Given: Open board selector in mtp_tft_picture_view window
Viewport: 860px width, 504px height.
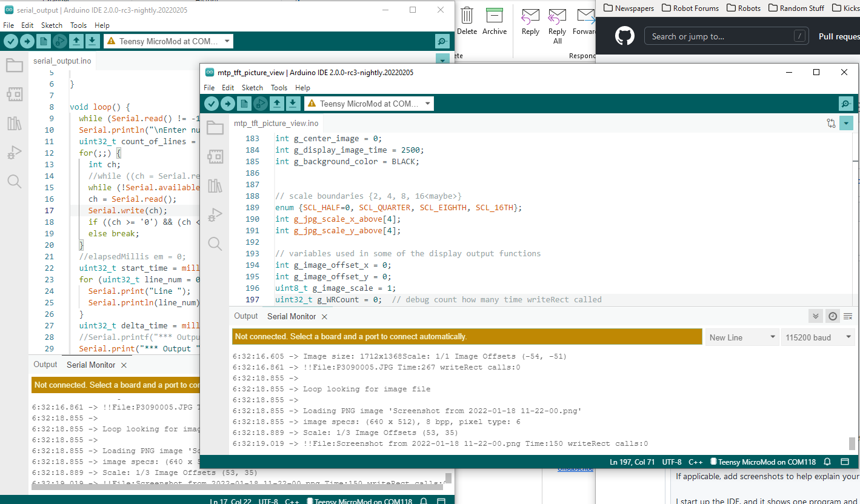Looking at the screenshot, I should (368, 104).
